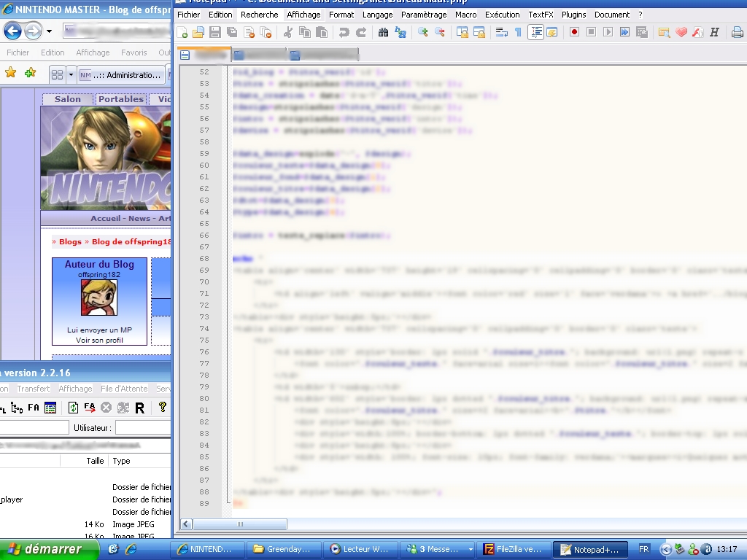Viewport: 747px width, 560px height.
Task: Open the Paramètrage menu
Action: [x=424, y=15]
